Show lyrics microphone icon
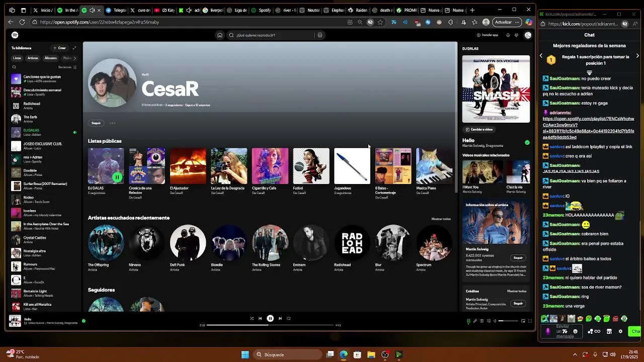The width and height of the screenshot is (644, 362). point(475,321)
